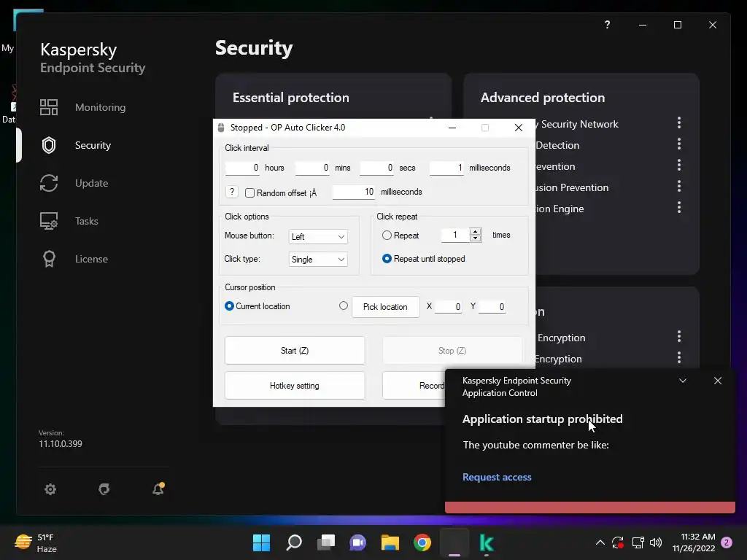The image size is (747, 560).
Task: Open options menu for the 'evention' row
Action: point(679,166)
